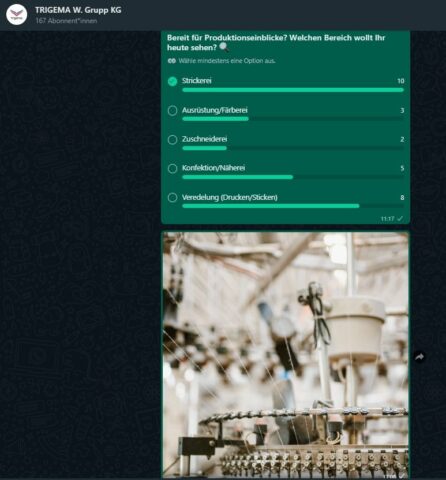Click the Konfektion/Näherei vote count 5

402,168
